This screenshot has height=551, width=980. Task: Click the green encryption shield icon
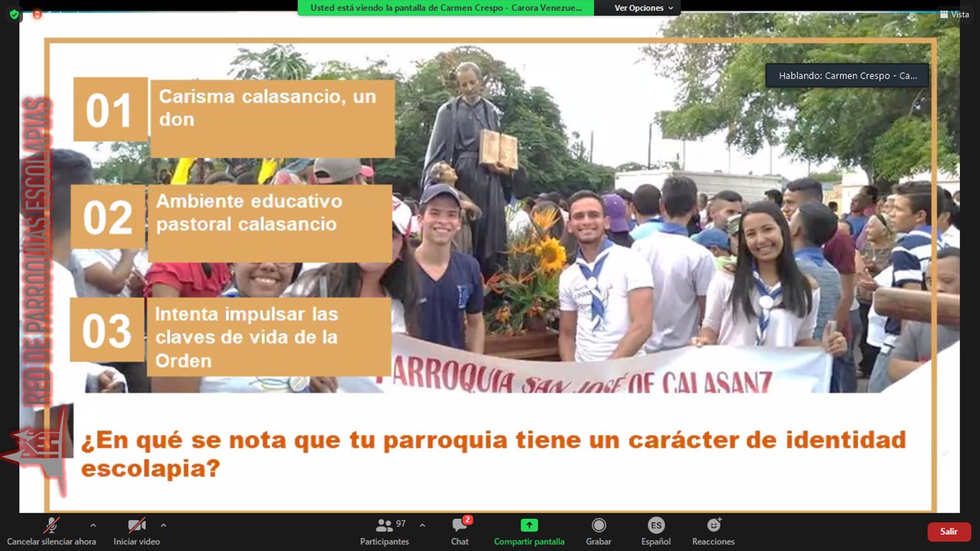coord(14,15)
